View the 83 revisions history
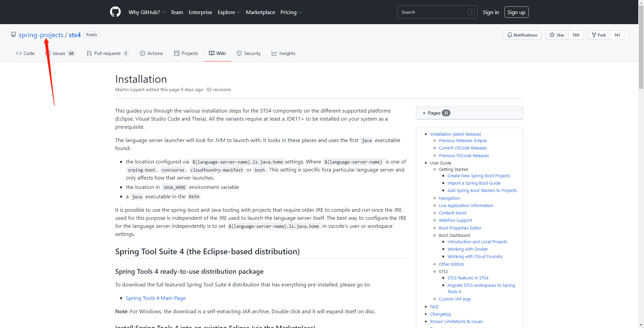644x328 pixels. point(219,89)
